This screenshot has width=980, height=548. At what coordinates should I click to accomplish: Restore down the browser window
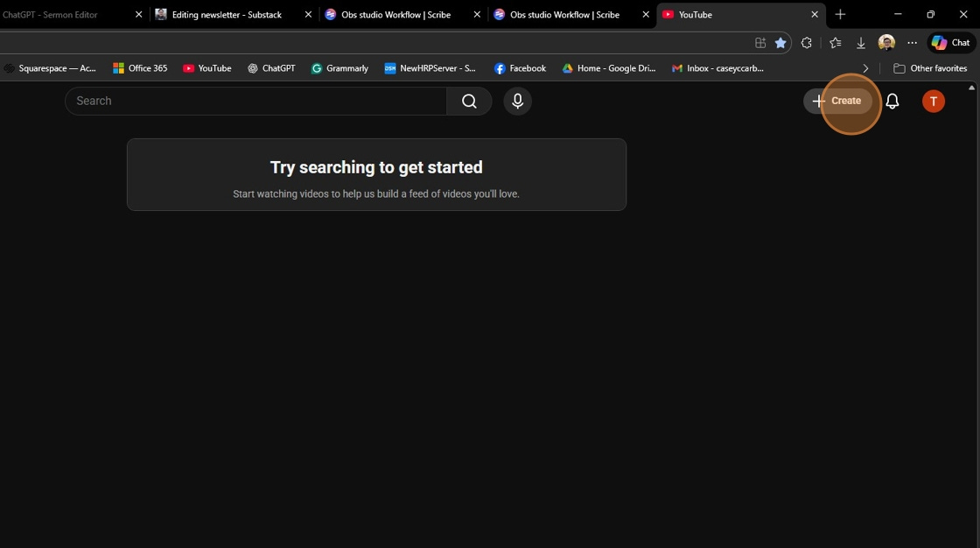(x=931, y=14)
